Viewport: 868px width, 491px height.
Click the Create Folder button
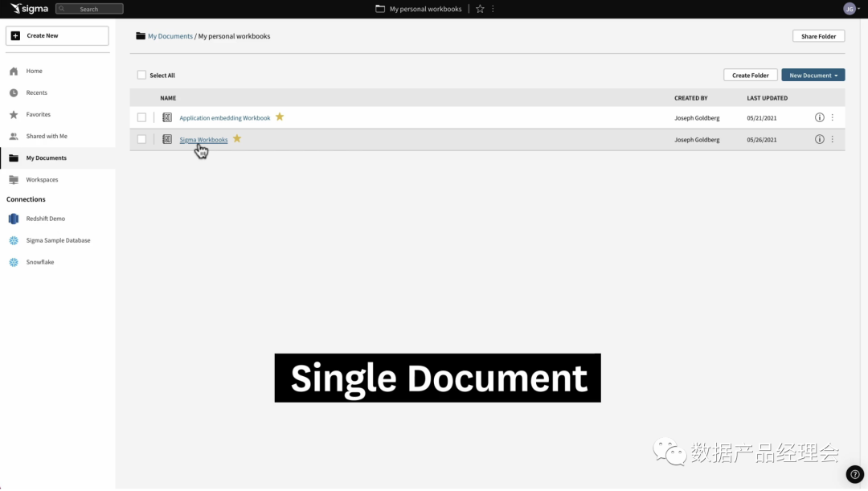tap(750, 76)
